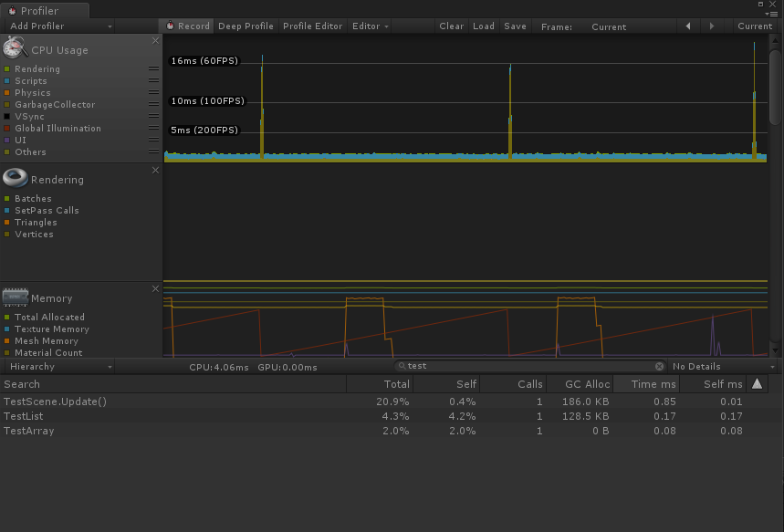Click the Others reorder handle
This screenshot has width=784, height=532.
(x=153, y=151)
